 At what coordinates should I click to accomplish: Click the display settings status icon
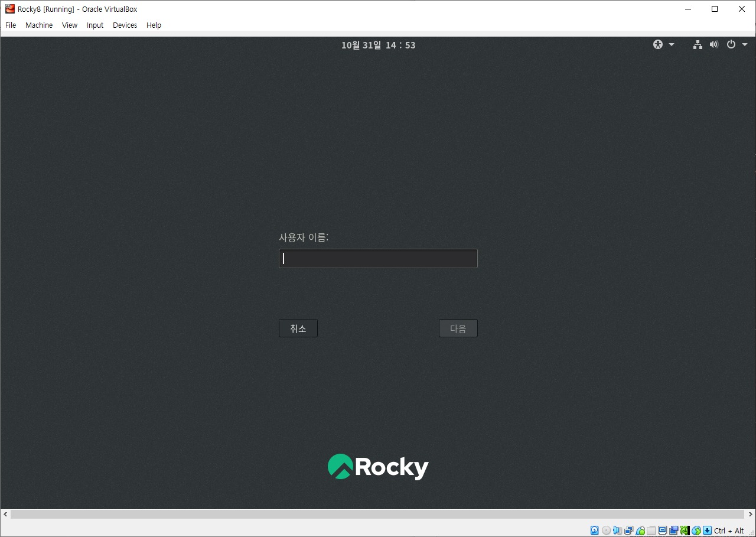coord(662,531)
